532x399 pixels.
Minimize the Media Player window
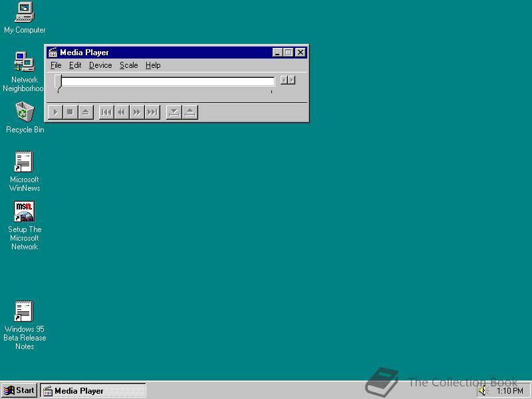[x=277, y=53]
